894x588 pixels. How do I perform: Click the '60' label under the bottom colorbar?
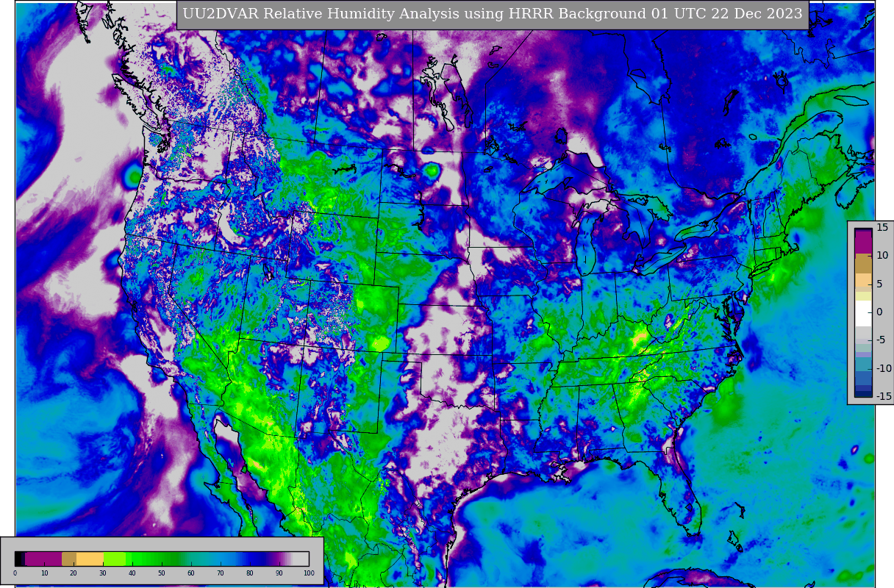click(191, 573)
